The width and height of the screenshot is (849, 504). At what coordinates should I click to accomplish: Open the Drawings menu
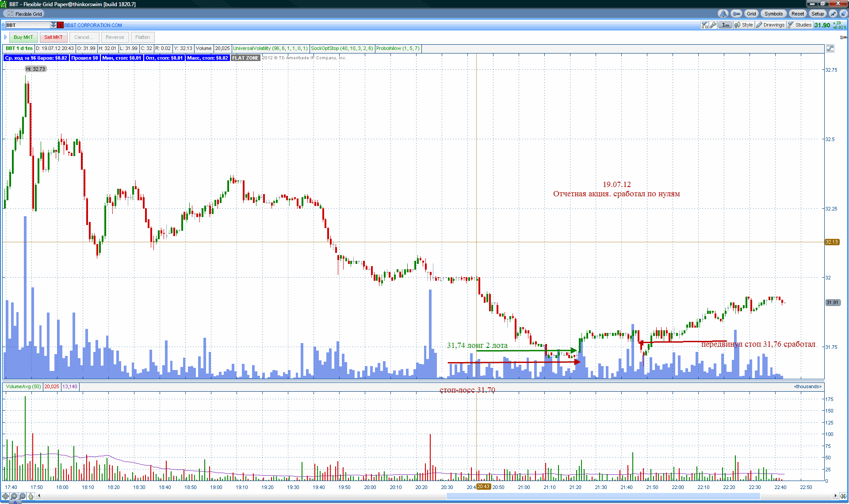tap(770, 25)
